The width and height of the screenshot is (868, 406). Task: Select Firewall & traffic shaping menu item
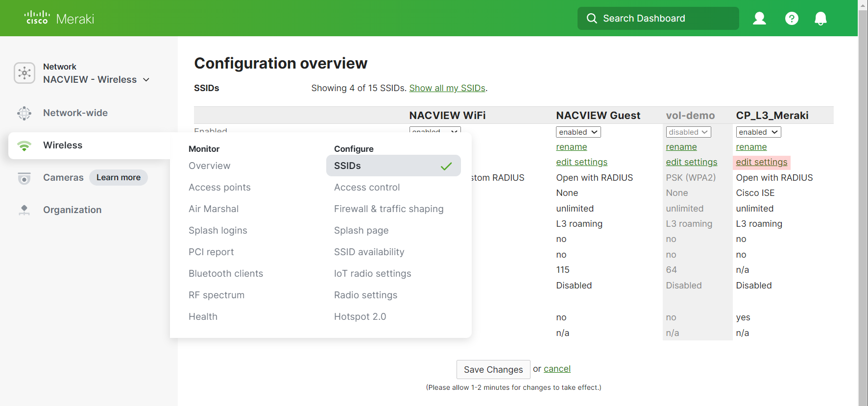[389, 209]
